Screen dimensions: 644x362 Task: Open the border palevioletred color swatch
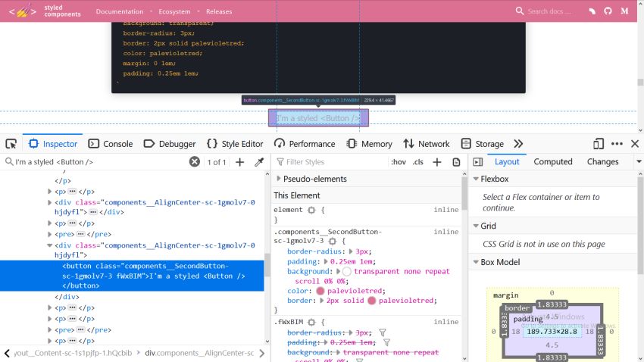pyautogui.click(x=372, y=301)
